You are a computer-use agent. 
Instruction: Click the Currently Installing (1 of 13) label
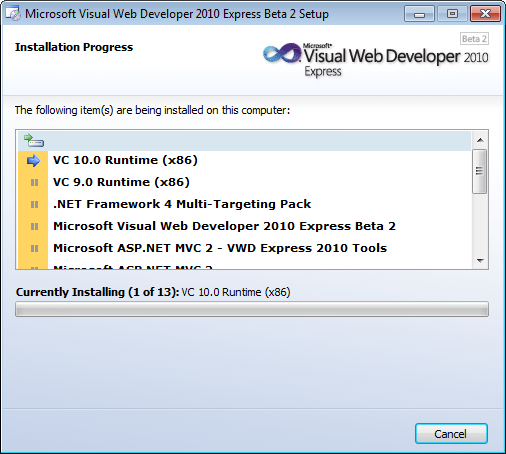97,292
